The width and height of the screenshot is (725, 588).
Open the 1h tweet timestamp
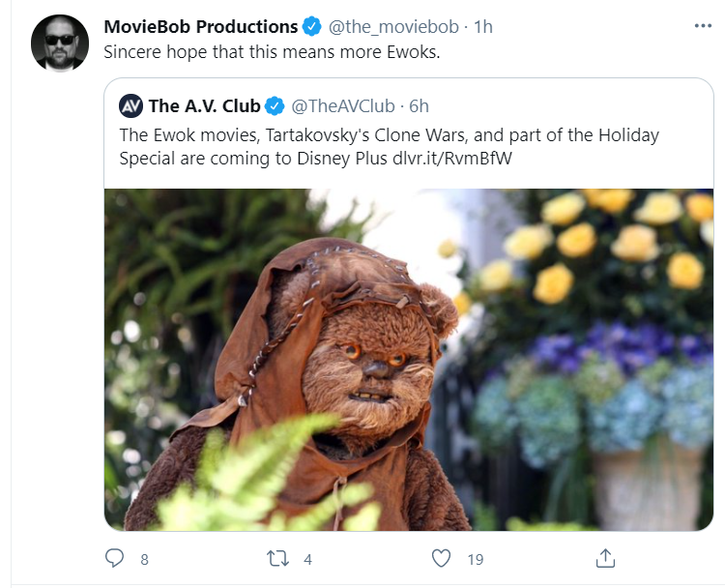coord(483,27)
